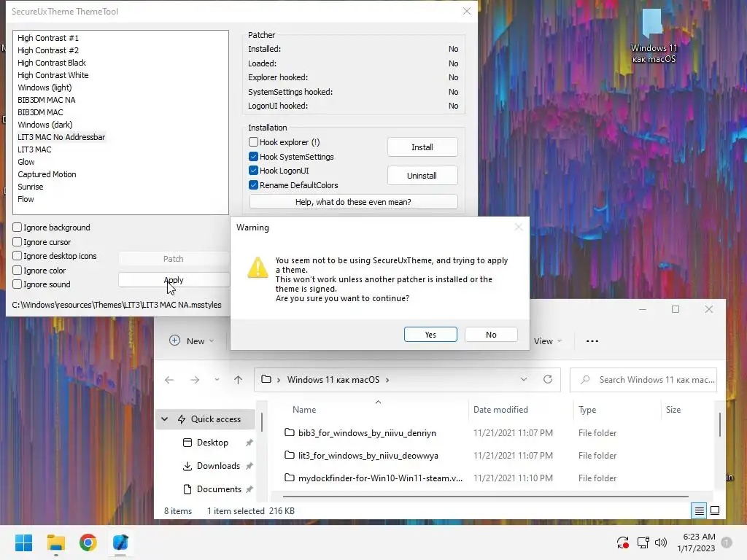Select High Contrast White theme
747x560 pixels.
click(53, 75)
